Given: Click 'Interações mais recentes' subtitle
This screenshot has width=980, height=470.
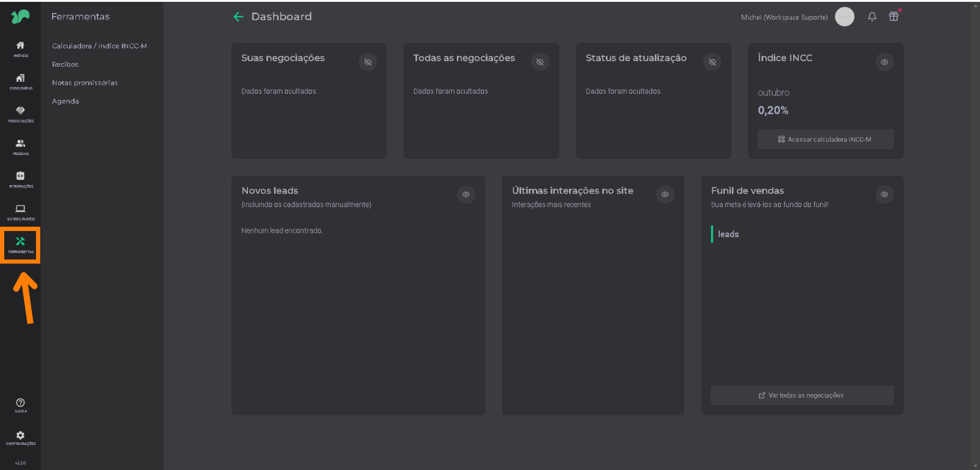Looking at the screenshot, I should click(x=551, y=205).
